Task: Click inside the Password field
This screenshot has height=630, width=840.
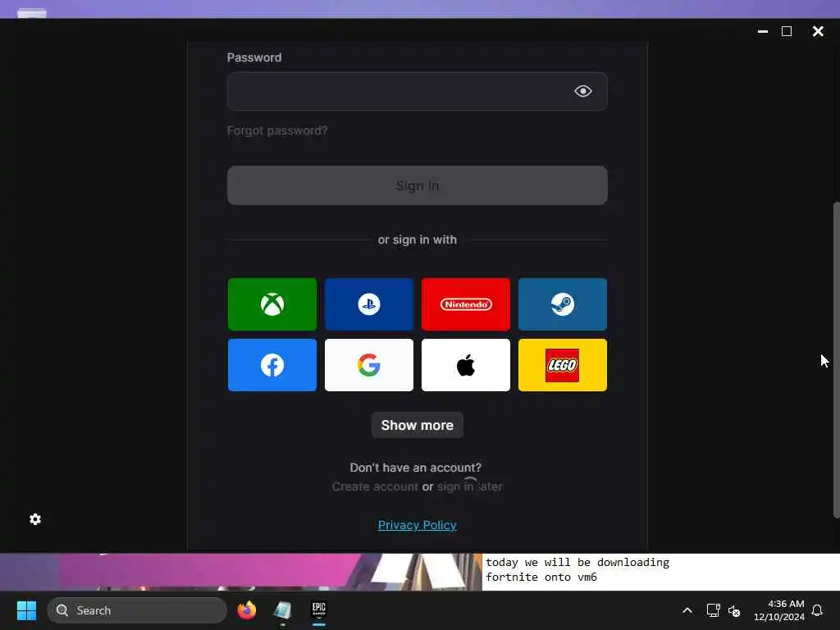Action: point(418,91)
